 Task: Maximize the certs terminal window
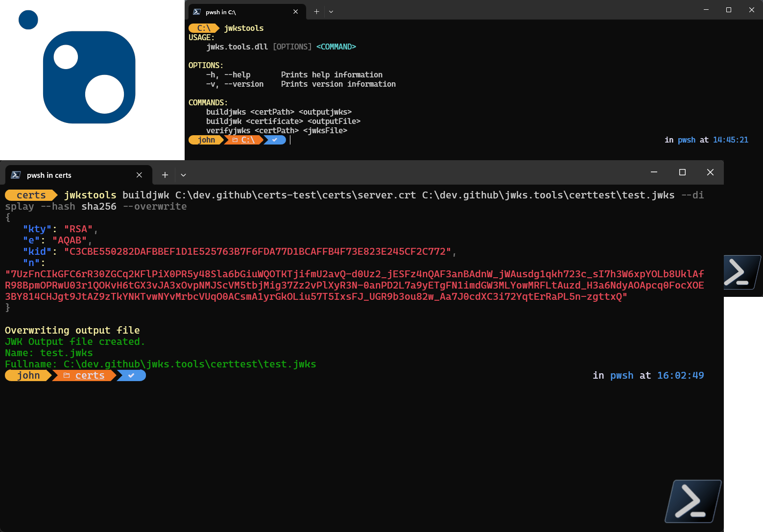(682, 172)
